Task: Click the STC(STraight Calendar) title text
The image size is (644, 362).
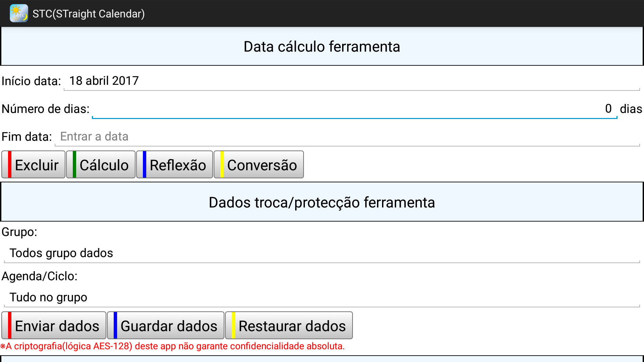Action: (89, 14)
